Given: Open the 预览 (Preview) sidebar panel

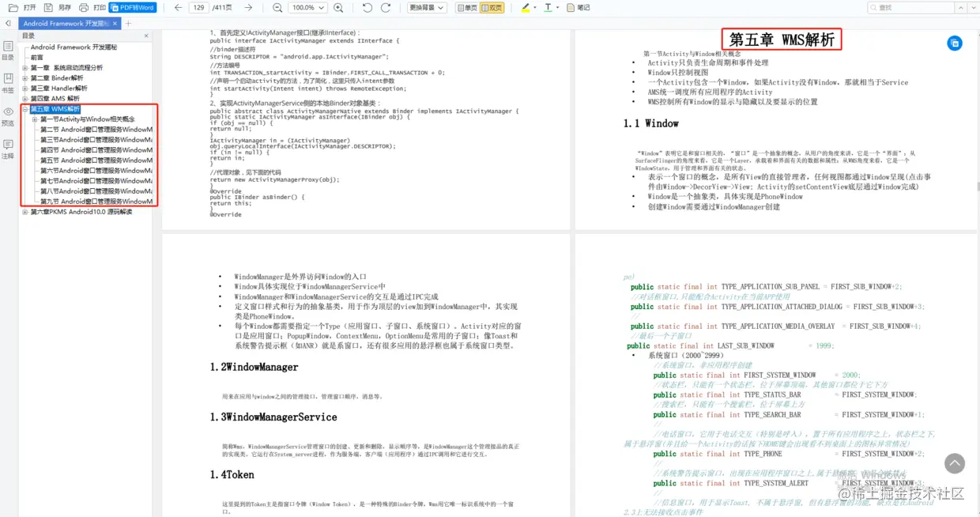Looking at the screenshot, I should click(8, 117).
